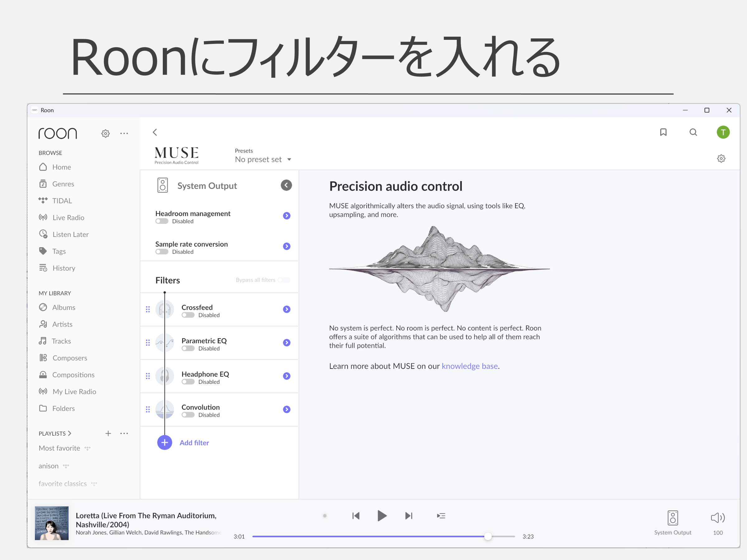
Task: Click the sidebar settings gear near Roon logo
Action: tap(106, 134)
